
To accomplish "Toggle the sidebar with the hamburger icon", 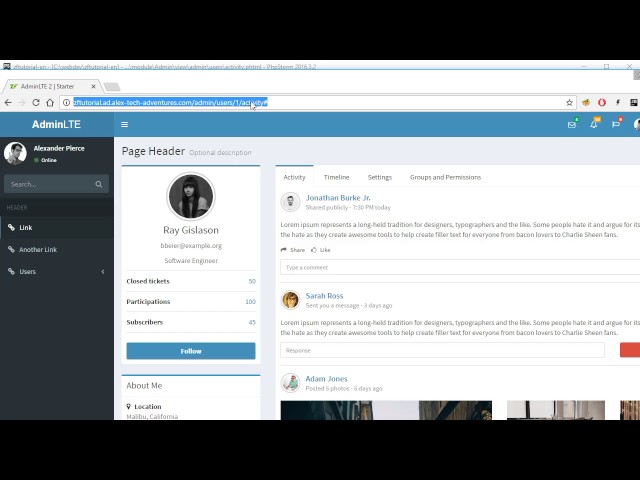I will pyautogui.click(x=124, y=124).
